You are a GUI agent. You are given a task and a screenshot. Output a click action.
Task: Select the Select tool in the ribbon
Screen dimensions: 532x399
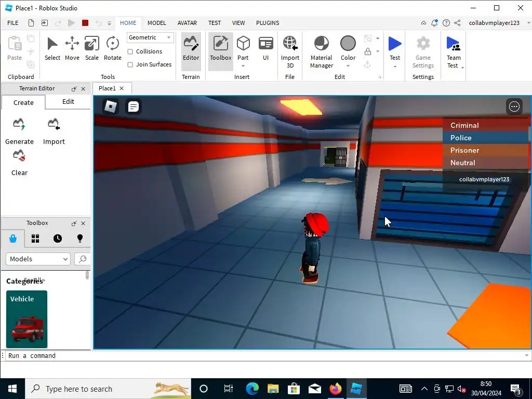click(52, 49)
